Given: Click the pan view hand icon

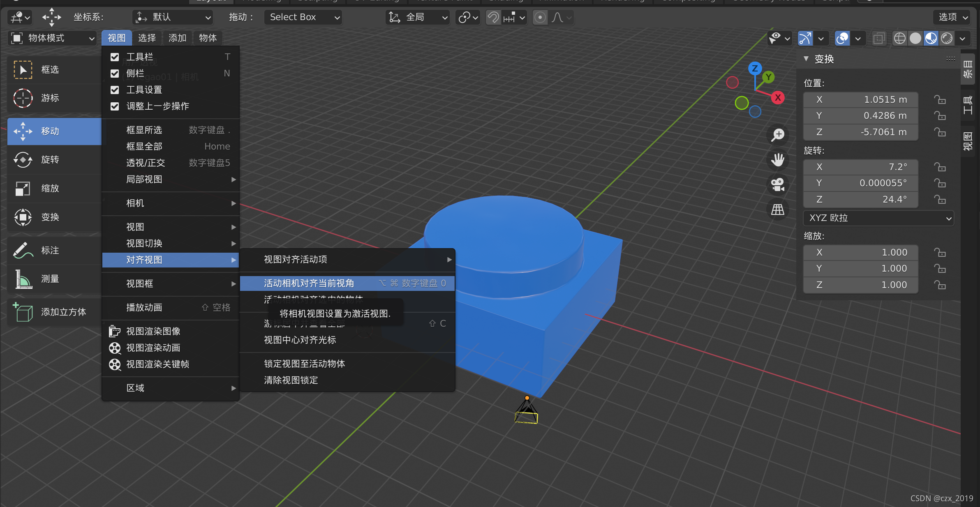Looking at the screenshot, I should [x=778, y=160].
